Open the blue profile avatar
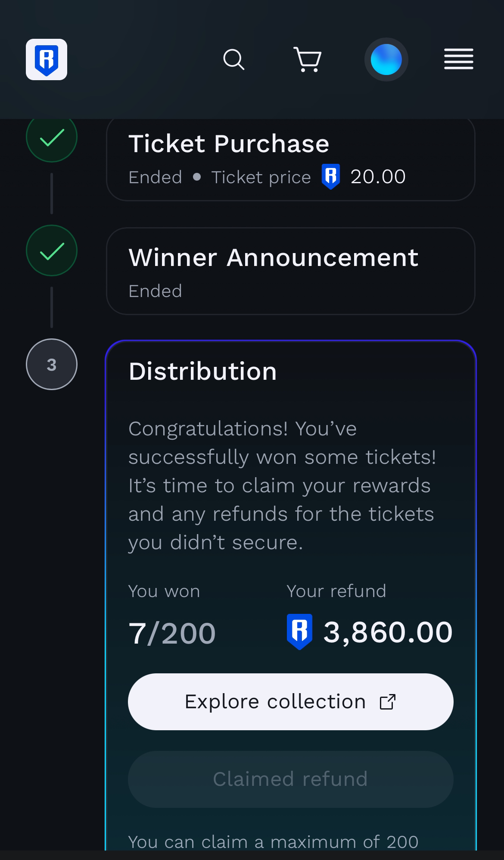Image resolution: width=504 pixels, height=860 pixels. tap(386, 59)
